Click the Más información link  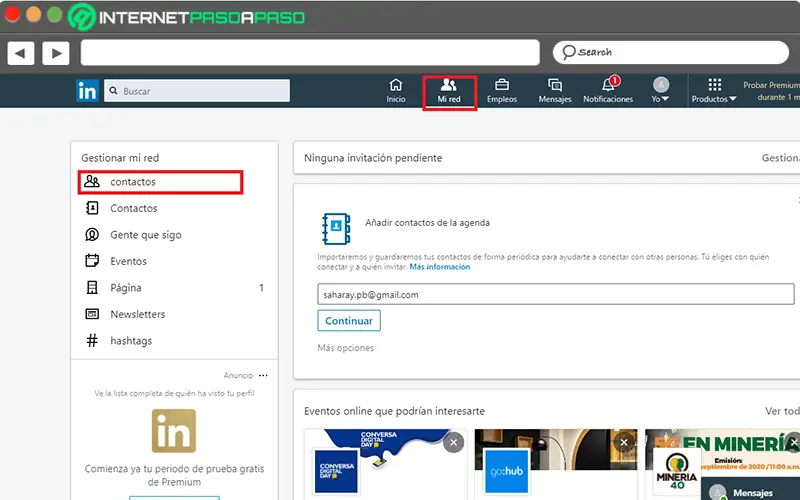[x=440, y=267]
